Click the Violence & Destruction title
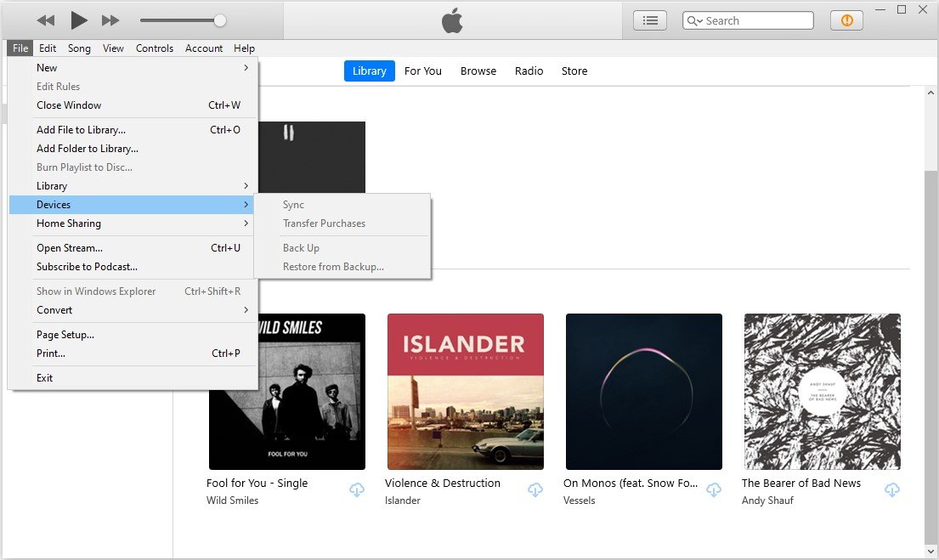Viewport: 939px width, 560px height. 443,483
